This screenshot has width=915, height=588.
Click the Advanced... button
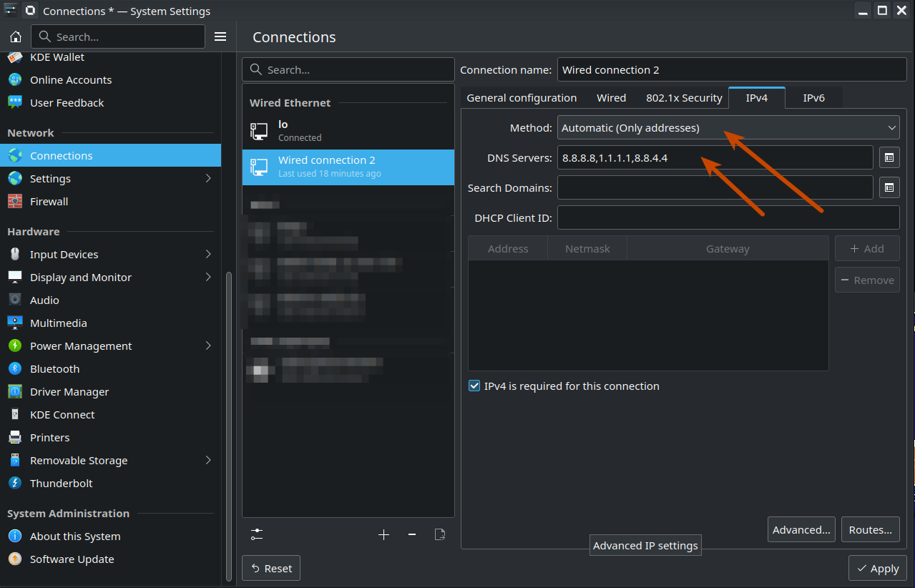pos(801,530)
